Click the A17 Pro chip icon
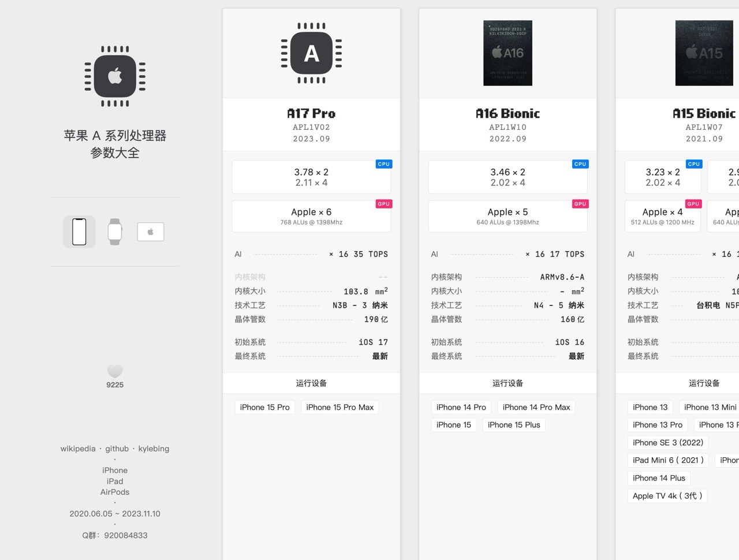Viewport: 739px width, 560px height. (311, 53)
